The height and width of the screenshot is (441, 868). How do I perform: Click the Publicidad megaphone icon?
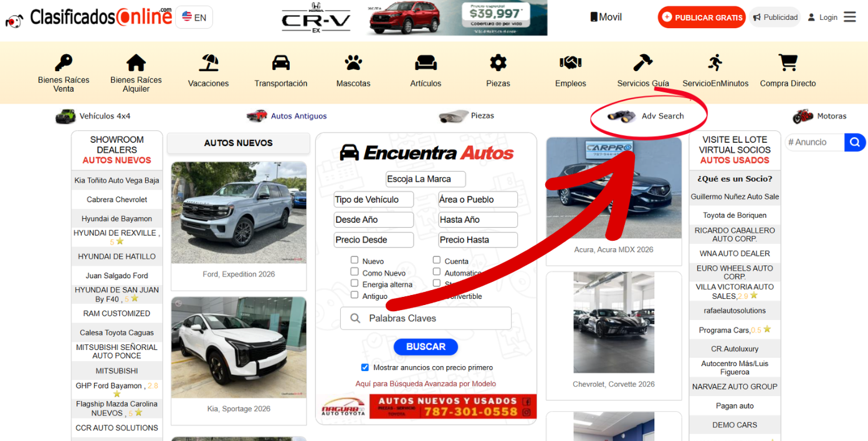coord(756,17)
